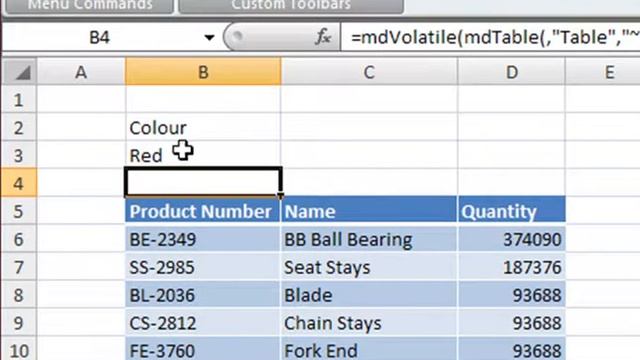Click the Chain Stays row quantity 93688
The image size is (640, 360).
point(511,323)
